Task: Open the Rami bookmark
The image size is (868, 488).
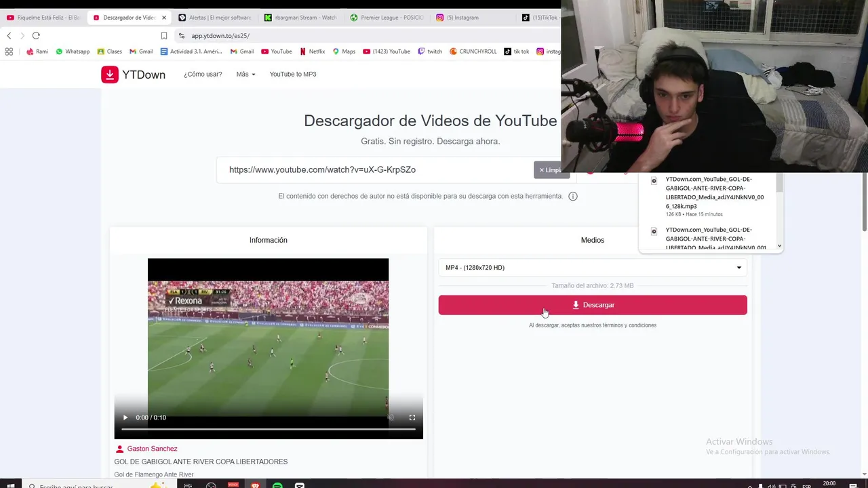Action: click(37, 52)
